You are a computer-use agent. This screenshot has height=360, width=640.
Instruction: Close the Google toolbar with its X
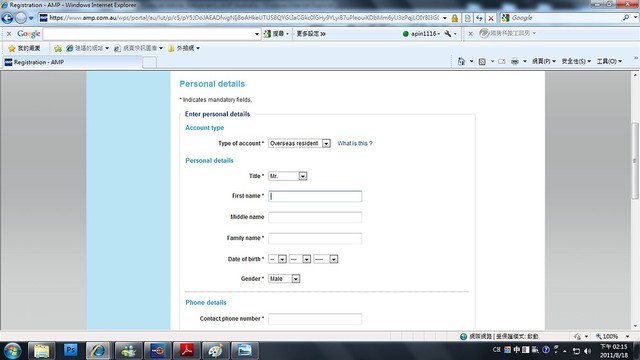[x=9, y=34]
